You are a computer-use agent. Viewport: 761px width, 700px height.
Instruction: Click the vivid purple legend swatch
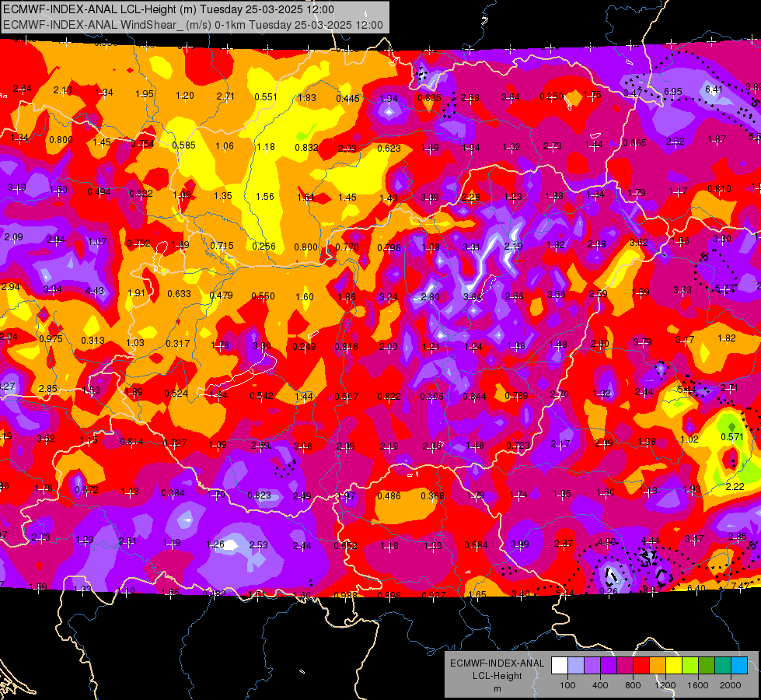(609, 665)
